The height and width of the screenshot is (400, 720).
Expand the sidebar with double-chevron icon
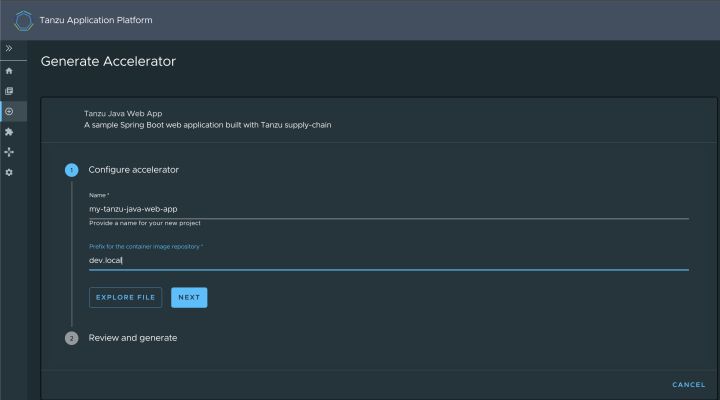(x=9, y=48)
